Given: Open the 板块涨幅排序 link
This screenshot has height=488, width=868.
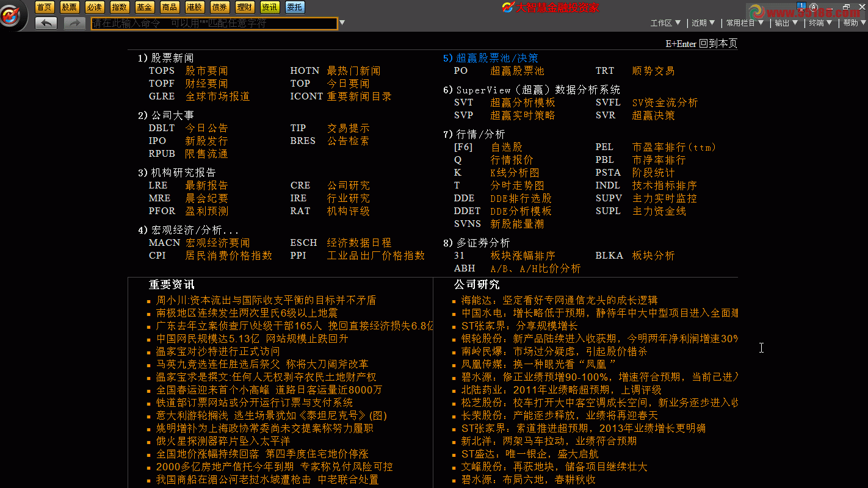Looking at the screenshot, I should click(x=523, y=256).
